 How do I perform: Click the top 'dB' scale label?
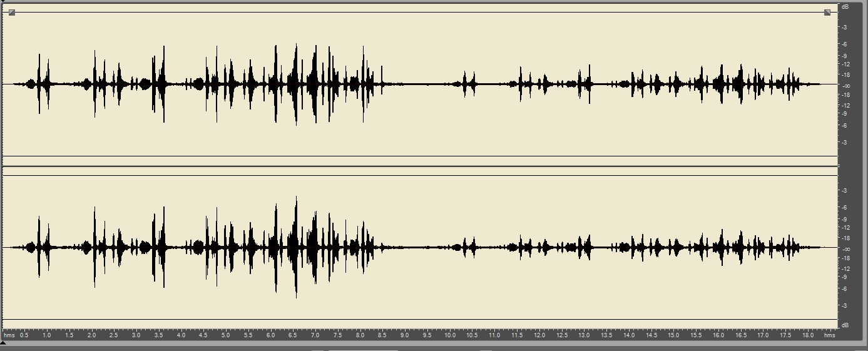(x=845, y=6)
